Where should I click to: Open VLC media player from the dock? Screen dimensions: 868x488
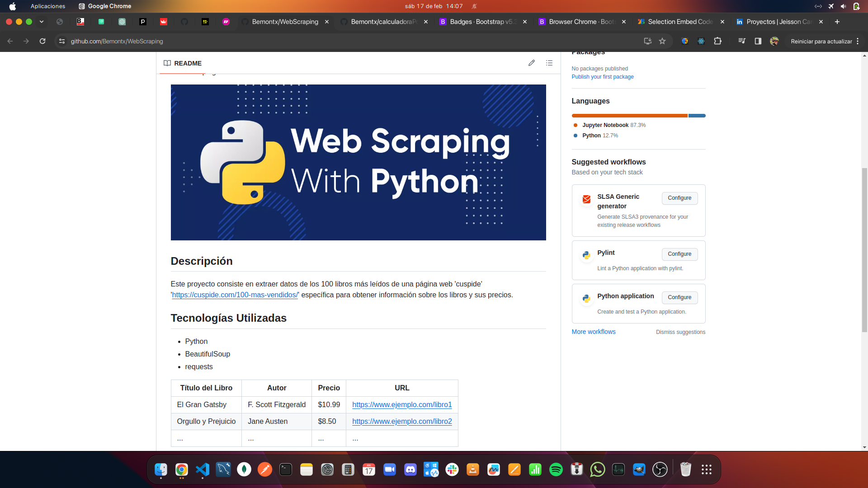point(473,469)
